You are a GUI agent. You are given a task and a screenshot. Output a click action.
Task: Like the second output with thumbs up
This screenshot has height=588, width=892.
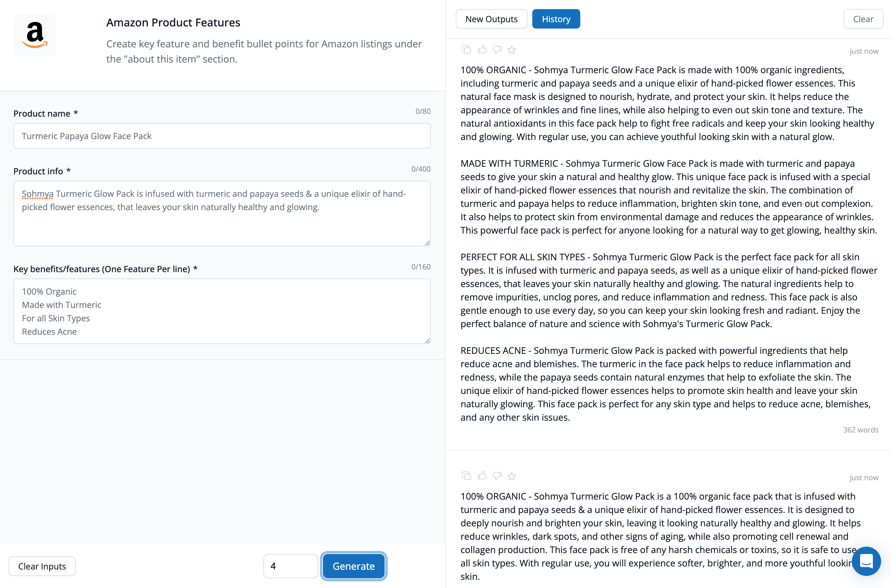click(x=482, y=476)
